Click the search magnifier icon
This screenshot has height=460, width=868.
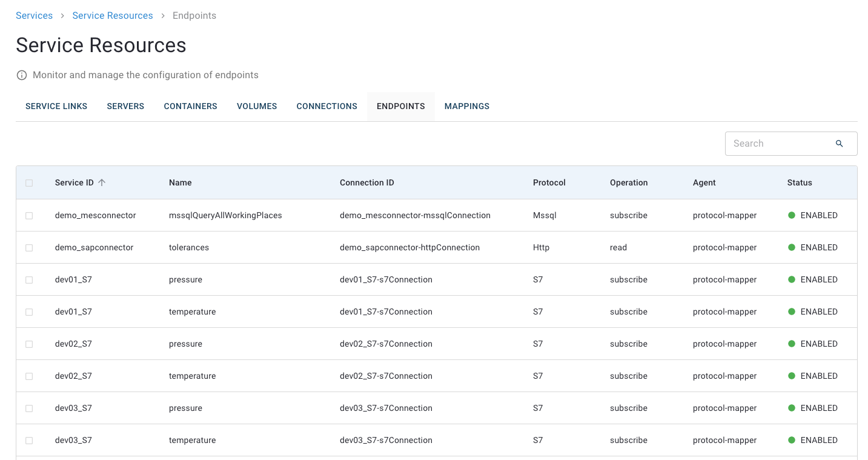(839, 144)
